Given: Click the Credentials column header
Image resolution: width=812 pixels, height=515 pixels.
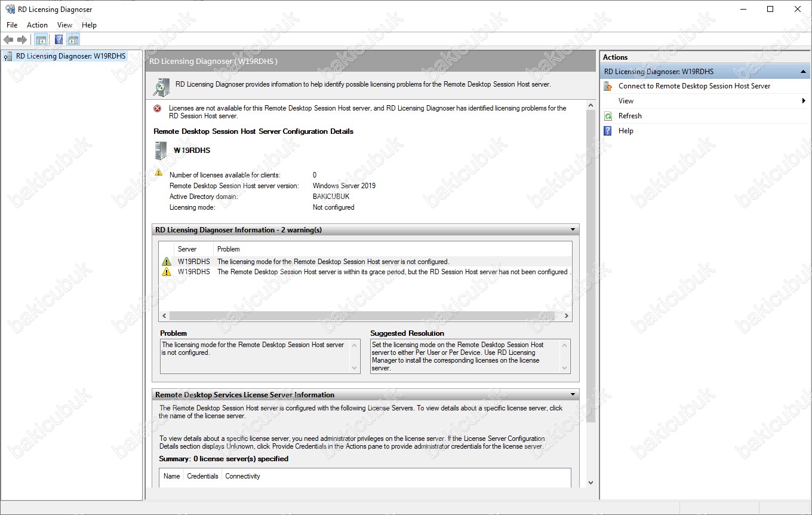Looking at the screenshot, I should click(x=202, y=476).
